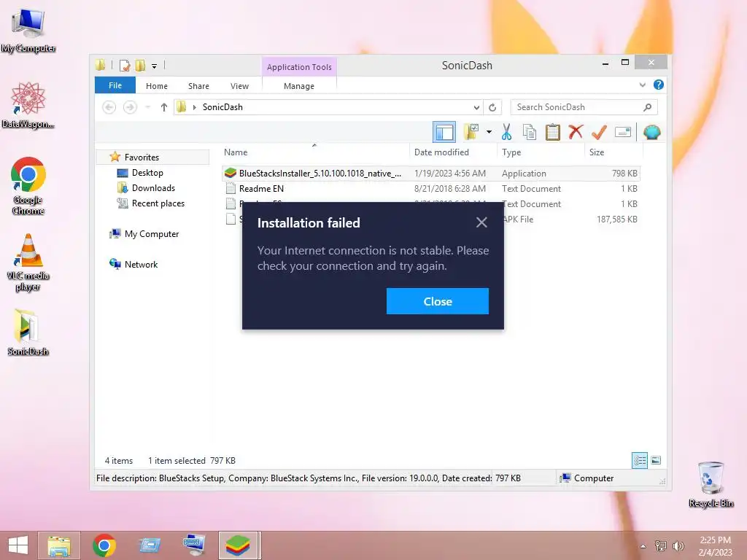Click the shell globe icon in toolbar

[x=651, y=132]
